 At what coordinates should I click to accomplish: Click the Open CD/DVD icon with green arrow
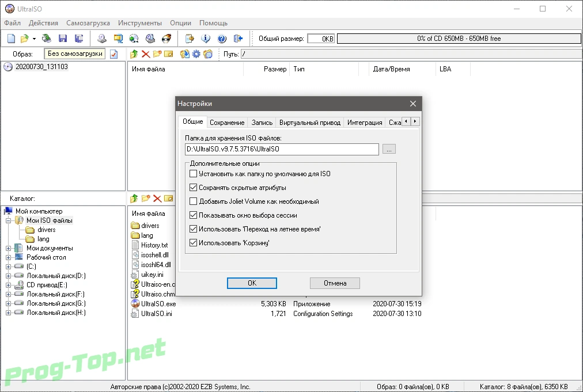pos(46,38)
